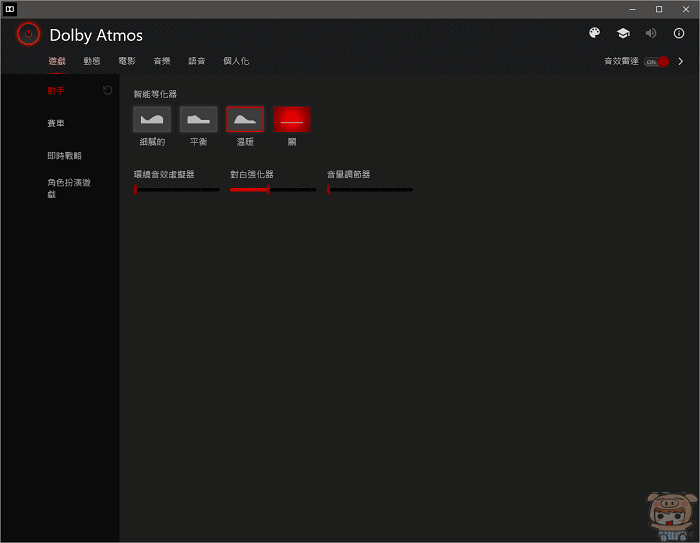Click the 環繞音效虛擬器 slider track
The height and width of the screenshot is (543, 700).
coord(176,190)
